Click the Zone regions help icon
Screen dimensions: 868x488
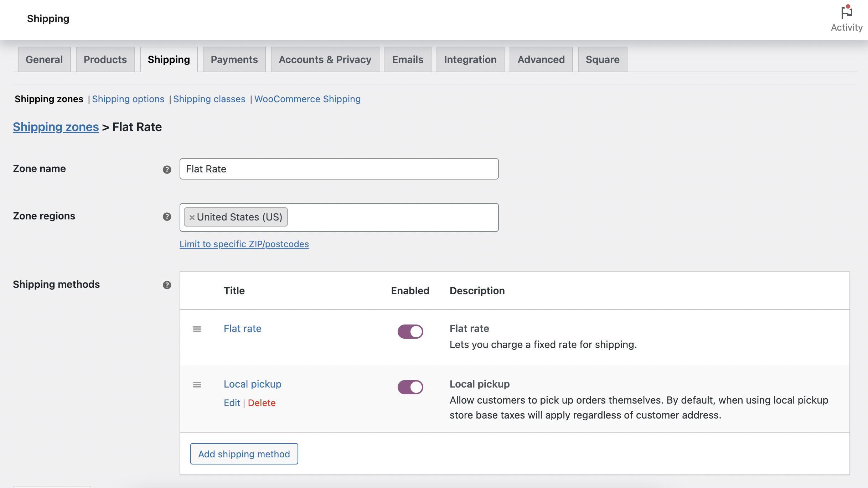point(167,217)
